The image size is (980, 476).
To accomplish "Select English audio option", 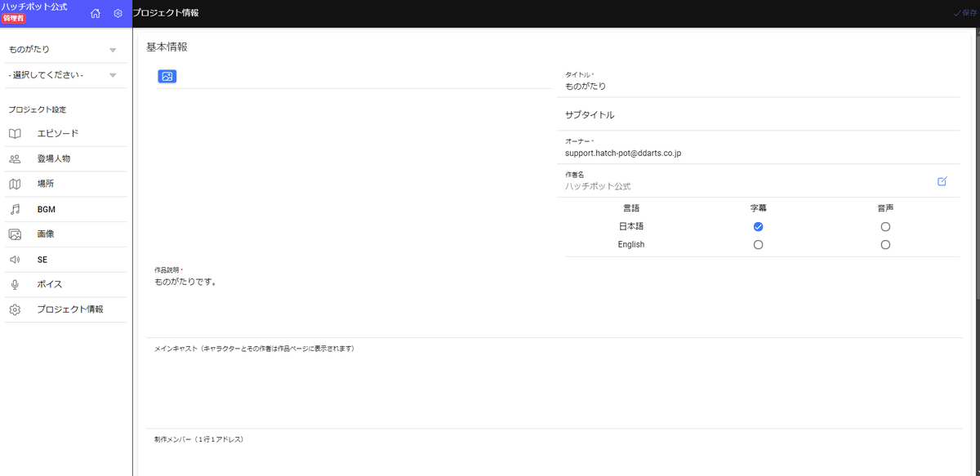I will [885, 244].
